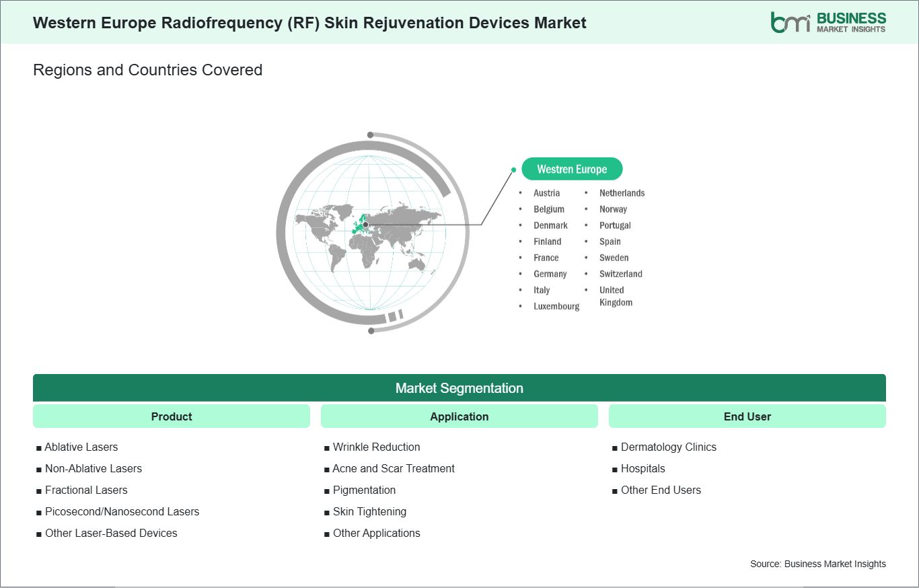Click 'Dermatology Clinics' end user item
Image resolution: width=919 pixels, height=588 pixels.
(668, 447)
